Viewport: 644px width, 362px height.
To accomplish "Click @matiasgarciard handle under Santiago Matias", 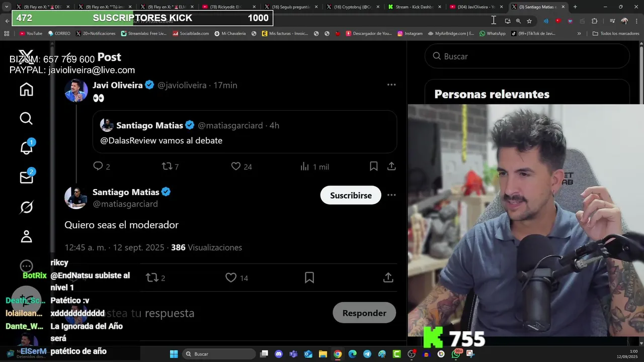I will [x=125, y=204].
